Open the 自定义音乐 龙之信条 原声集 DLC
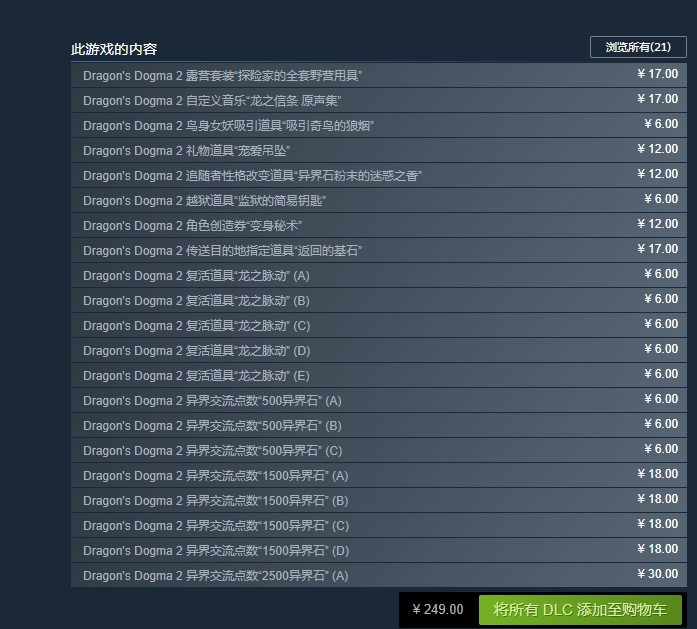The width and height of the screenshot is (697, 629). tap(212, 100)
